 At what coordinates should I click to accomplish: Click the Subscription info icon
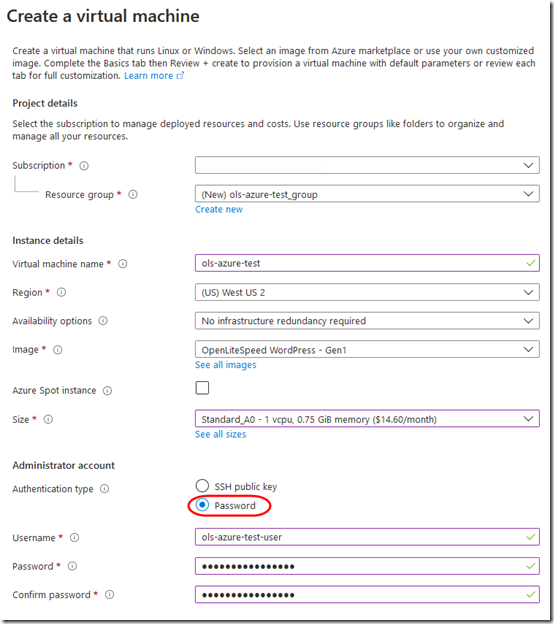tap(84, 166)
